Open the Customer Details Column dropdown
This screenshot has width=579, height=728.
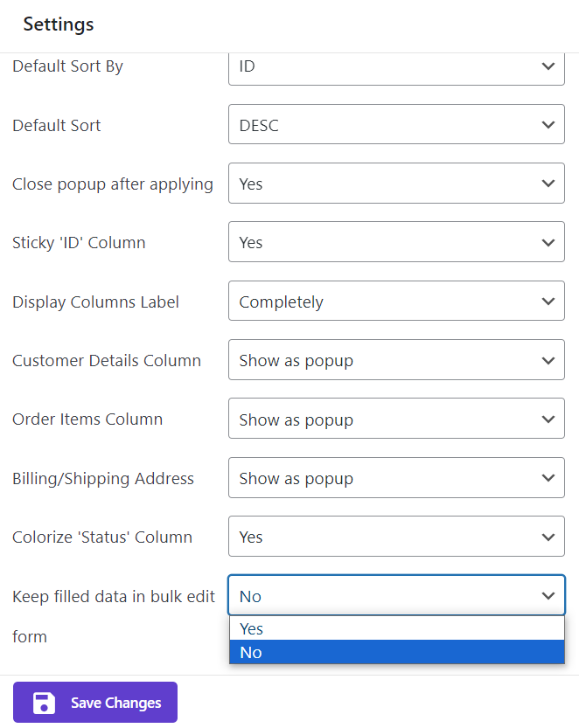[x=395, y=360]
